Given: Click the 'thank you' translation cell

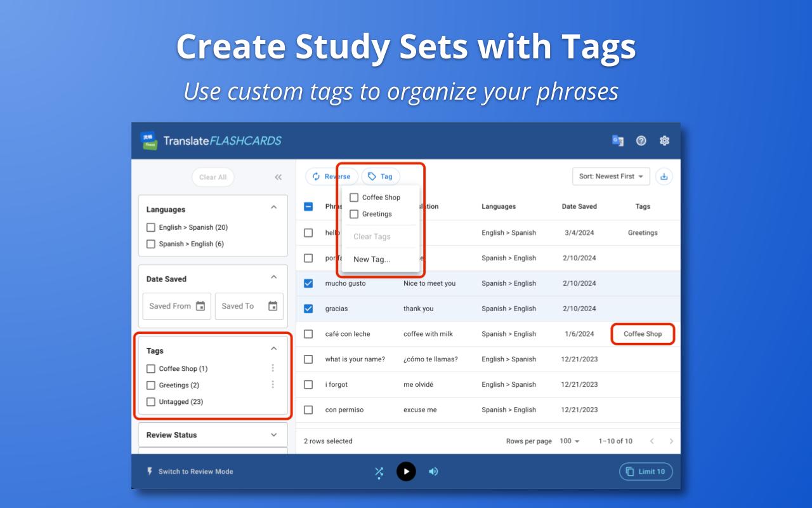Looking at the screenshot, I should [x=419, y=309].
